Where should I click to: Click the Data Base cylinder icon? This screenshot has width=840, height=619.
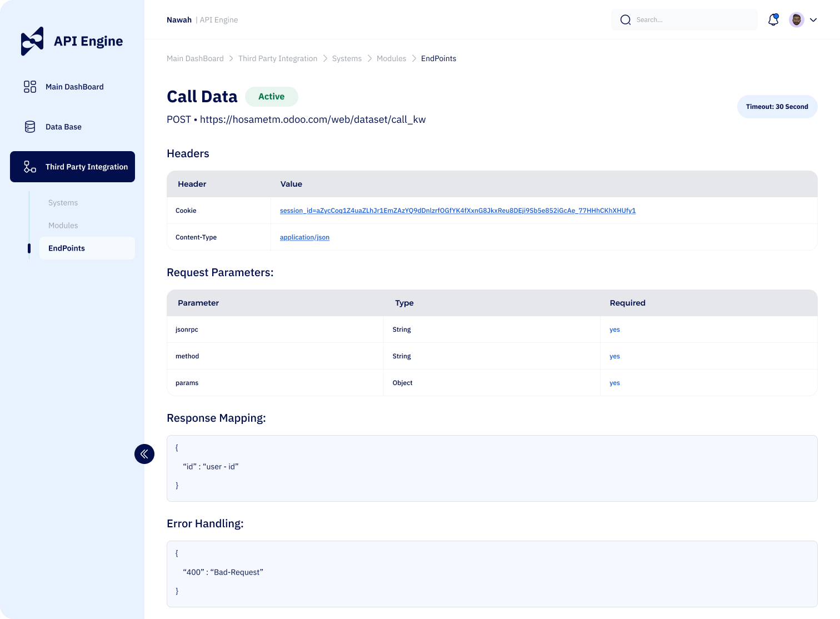point(30,127)
